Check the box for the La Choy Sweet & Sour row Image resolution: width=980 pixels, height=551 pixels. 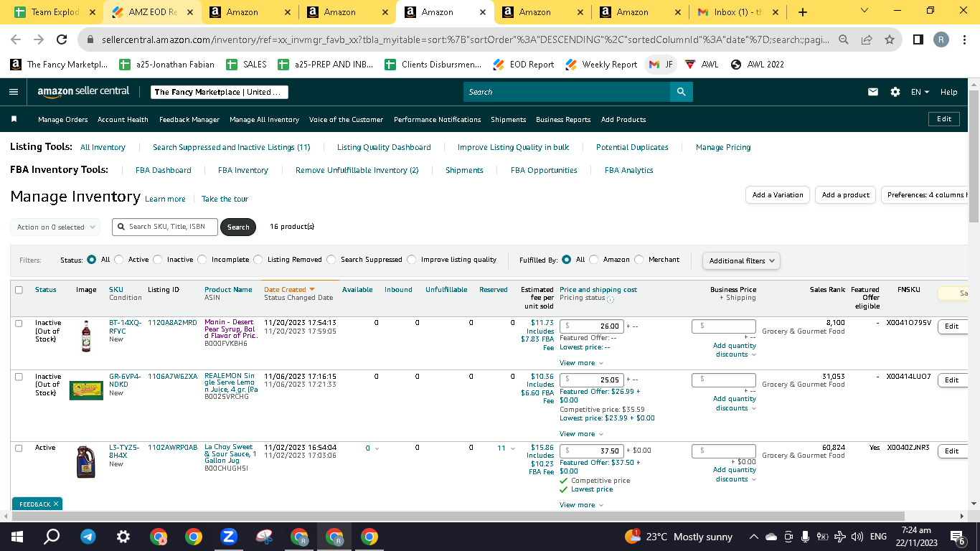click(x=19, y=448)
